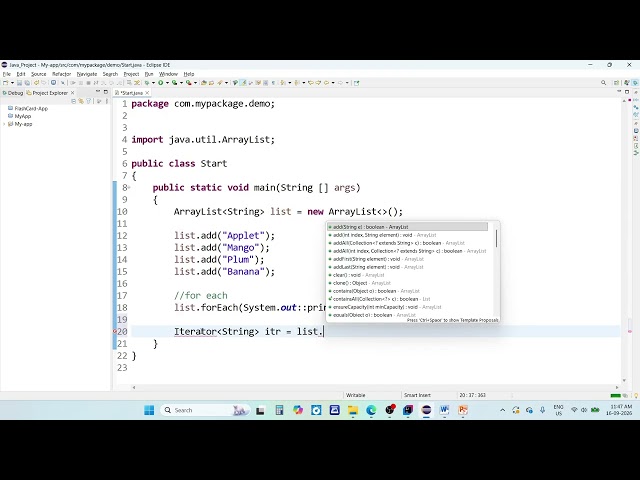Click the New file toolbar icon
Screen dimensions: 640x480
(5, 83)
